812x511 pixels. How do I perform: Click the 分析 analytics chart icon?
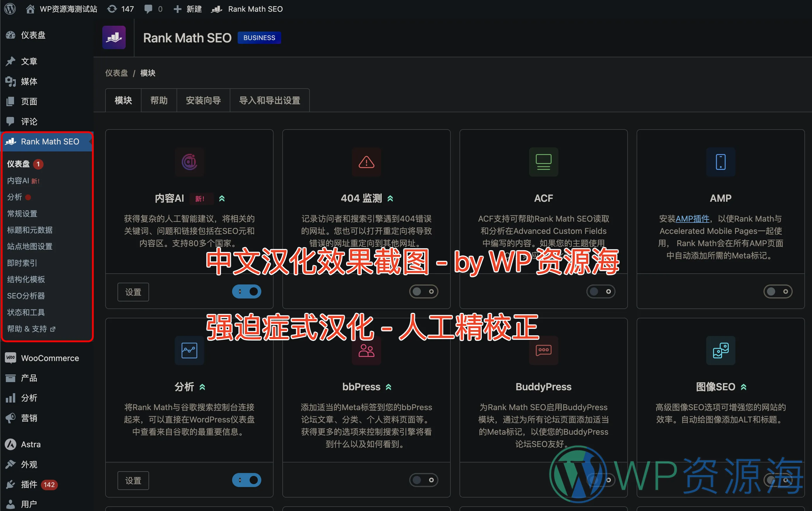click(x=189, y=350)
